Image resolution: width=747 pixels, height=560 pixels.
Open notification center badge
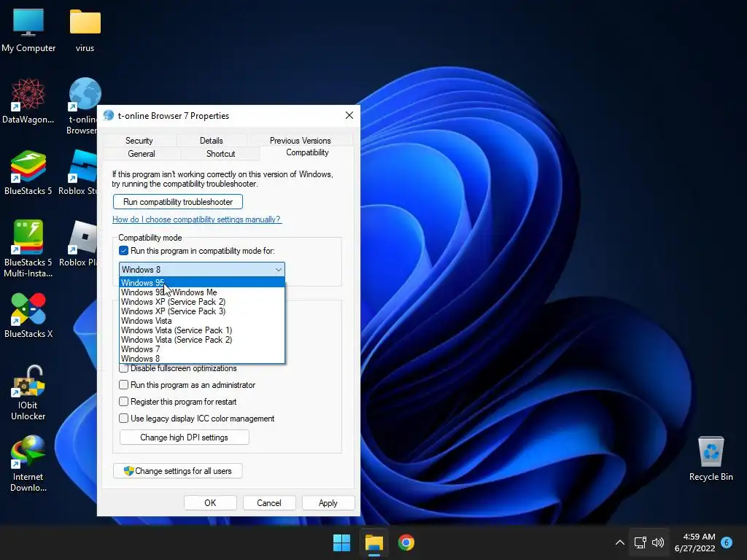coord(727,542)
